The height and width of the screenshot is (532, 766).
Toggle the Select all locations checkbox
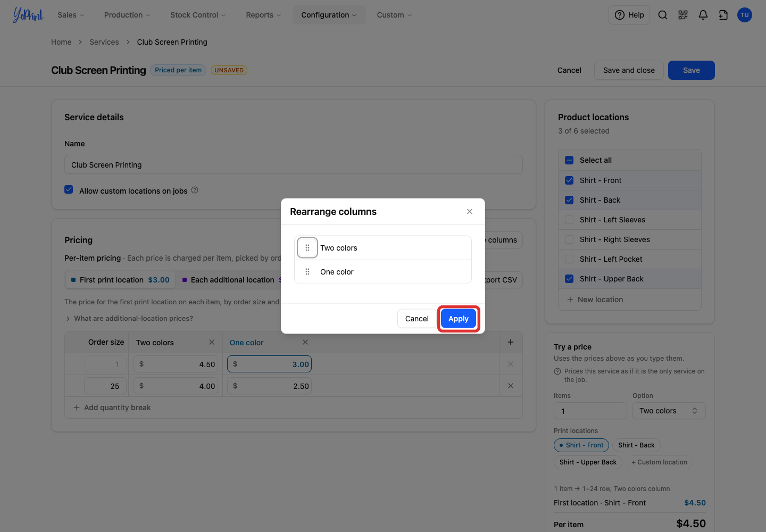tap(569, 160)
